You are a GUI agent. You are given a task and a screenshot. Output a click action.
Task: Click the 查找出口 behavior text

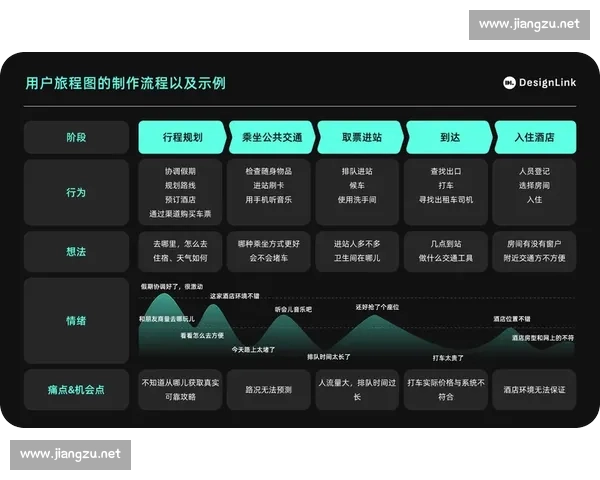pos(446,171)
